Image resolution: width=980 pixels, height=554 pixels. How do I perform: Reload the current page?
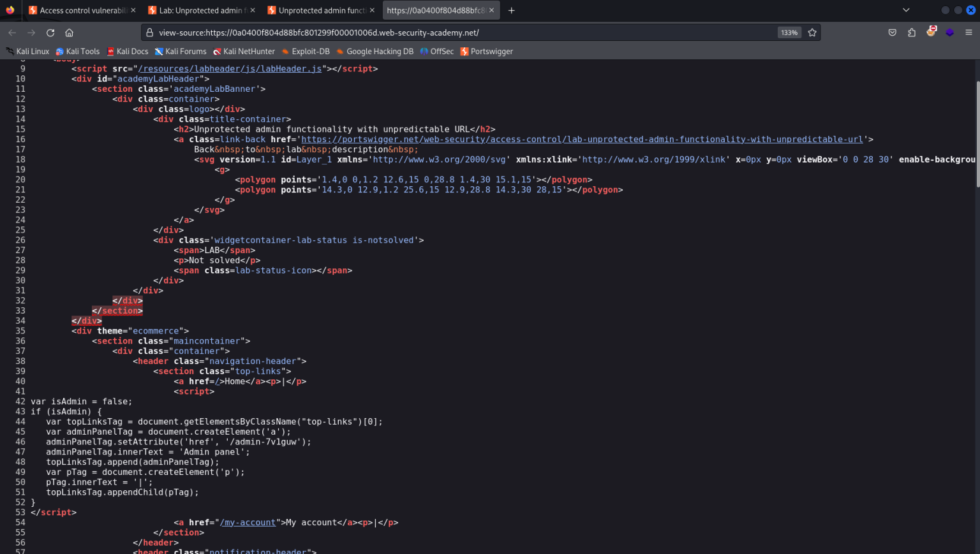[x=50, y=33]
